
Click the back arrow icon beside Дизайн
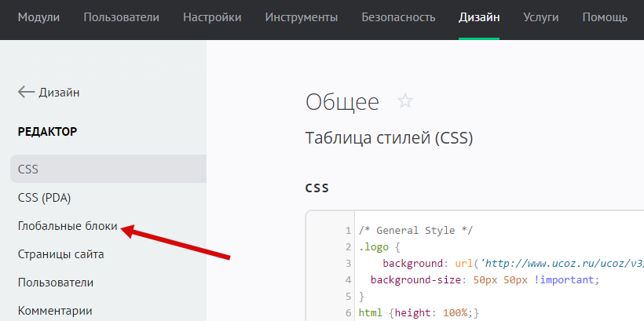click(26, 93)
